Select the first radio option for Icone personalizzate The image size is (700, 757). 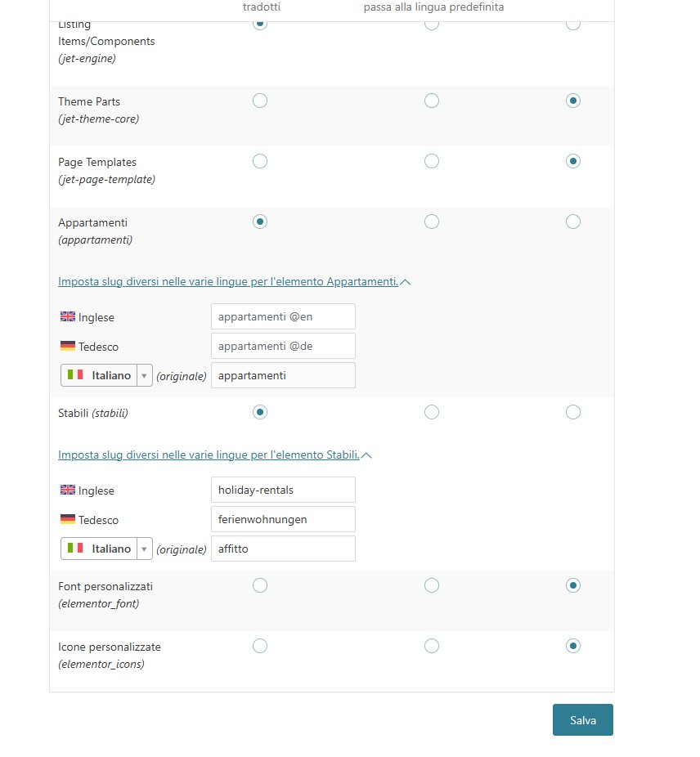click(260, 646)
